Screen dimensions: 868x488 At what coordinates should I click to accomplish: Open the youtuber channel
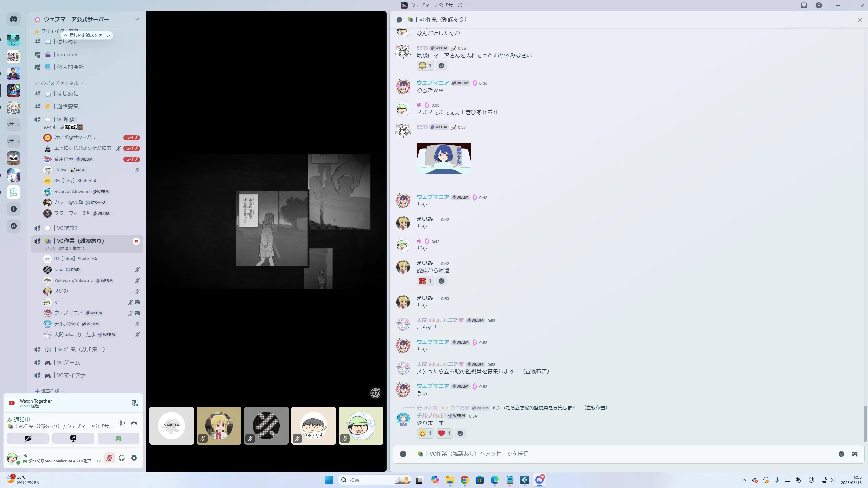(67, 55)
